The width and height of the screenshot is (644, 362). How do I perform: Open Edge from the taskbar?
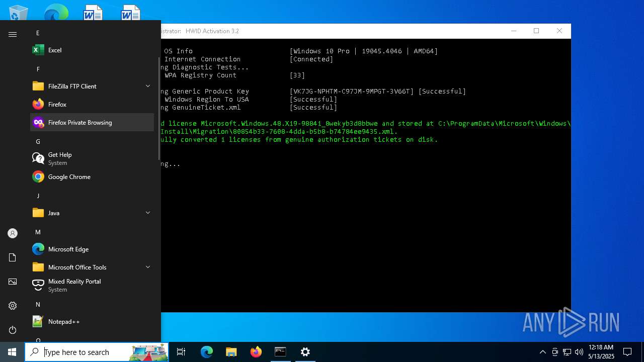point(207,352)
